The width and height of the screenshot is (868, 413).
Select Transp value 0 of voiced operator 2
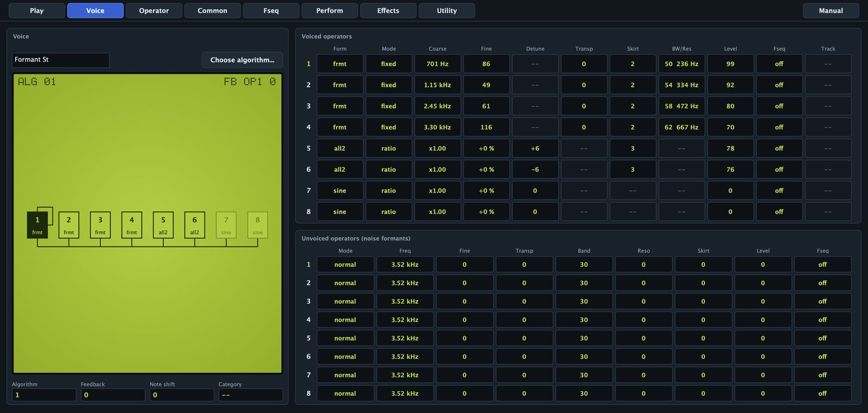click(x=584, y=85)
